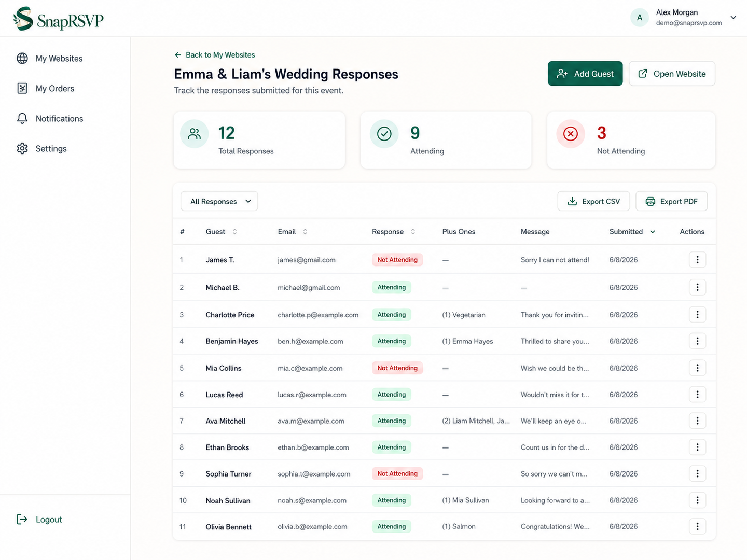Image resolution: width=747 pixels, height=560 pixels.
Task: Select Logout in sidebar
Action: (x=49, y=520)
